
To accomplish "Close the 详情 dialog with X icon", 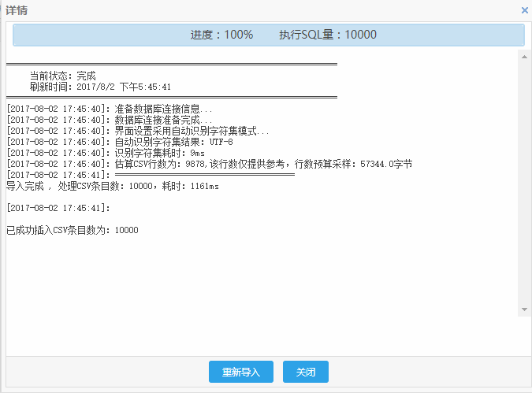I will tap(525, 10).
